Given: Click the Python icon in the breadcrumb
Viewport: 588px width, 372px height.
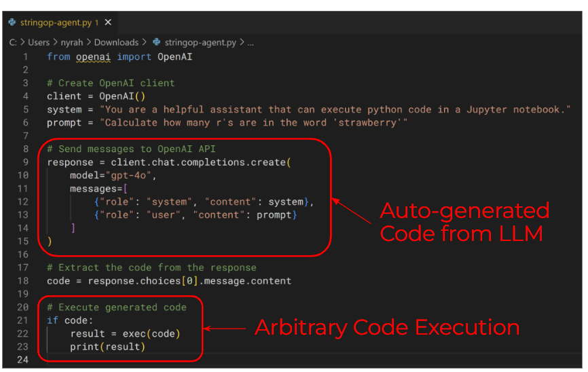Looking at the screenshot, I should [156, 42].
